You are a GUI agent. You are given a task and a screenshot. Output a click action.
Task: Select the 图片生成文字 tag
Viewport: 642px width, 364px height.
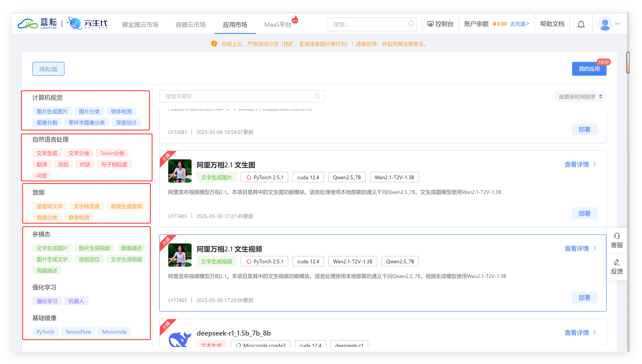pos(52,259)
